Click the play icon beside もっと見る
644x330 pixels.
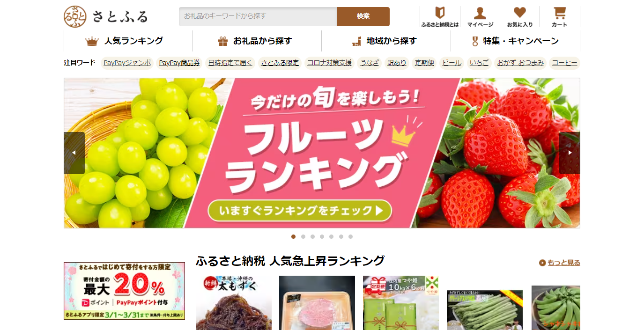point(542,263)
